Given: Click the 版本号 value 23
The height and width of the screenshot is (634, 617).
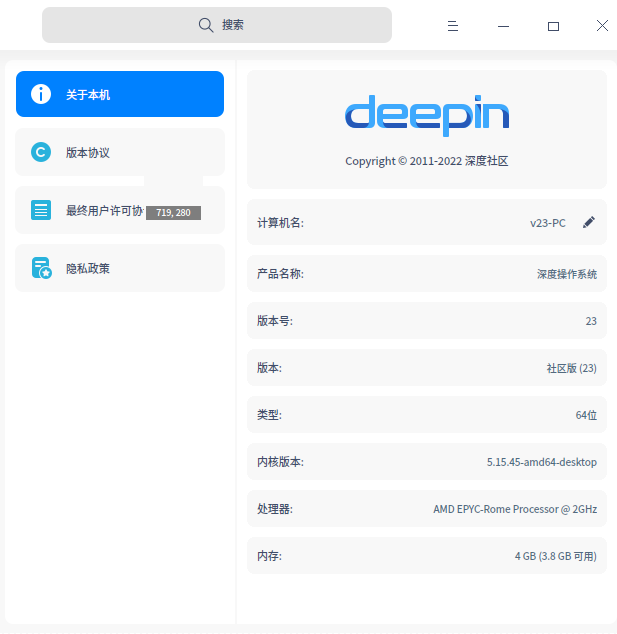Looking at the screenshot, I should [x=591, y=321].
